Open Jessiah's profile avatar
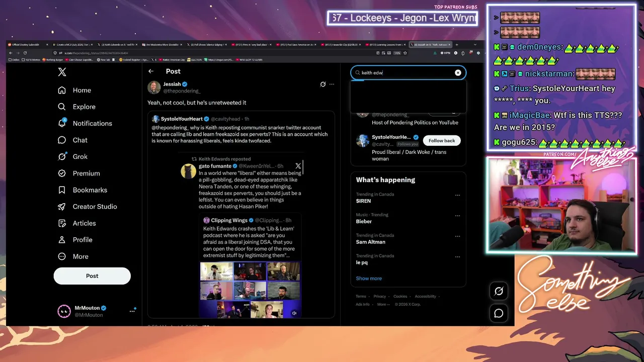The image size is (644, 362). pos(154,87)
